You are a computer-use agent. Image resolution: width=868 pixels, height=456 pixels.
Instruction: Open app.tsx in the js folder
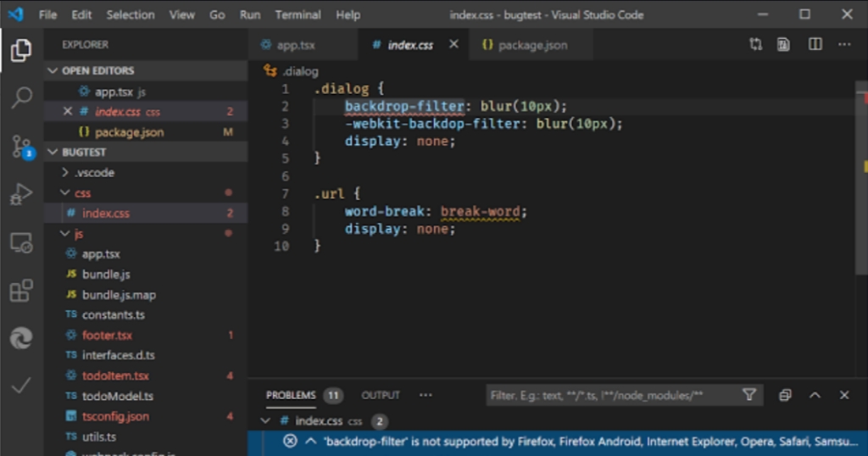tap(146, 254)
